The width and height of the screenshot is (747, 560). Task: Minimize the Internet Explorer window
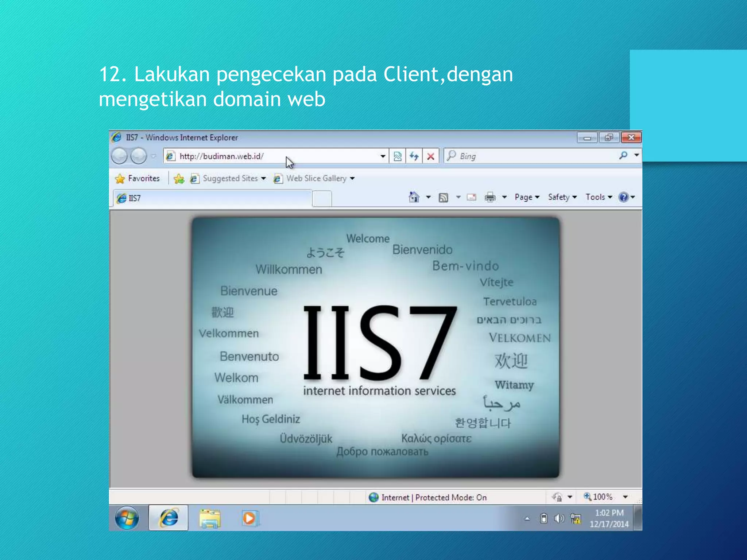pos(587,137)
